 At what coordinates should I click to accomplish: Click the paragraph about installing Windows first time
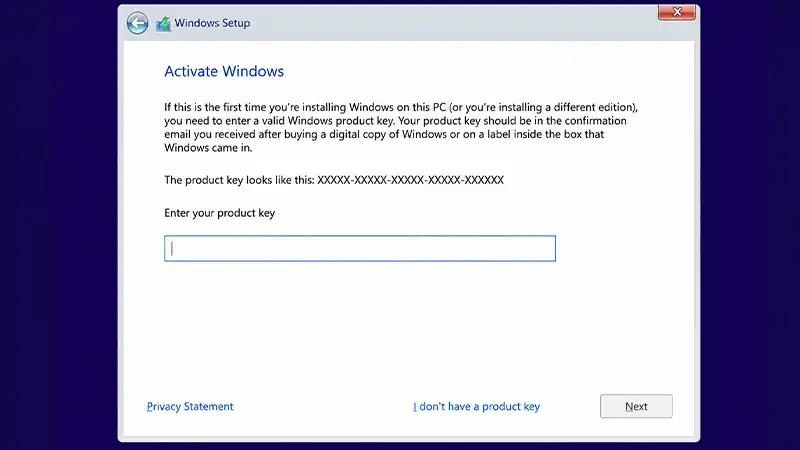[x=401, y=127]
